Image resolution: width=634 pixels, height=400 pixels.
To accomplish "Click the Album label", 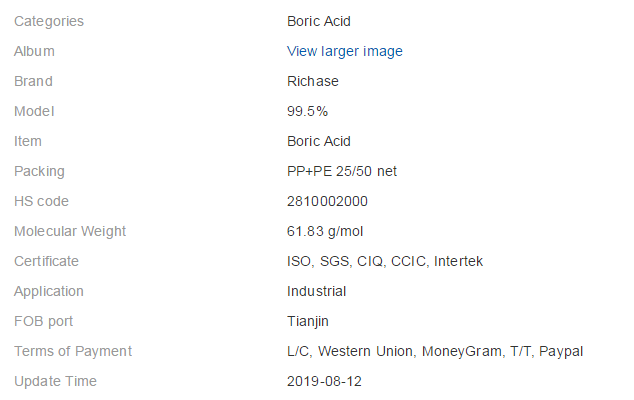I will coord(34,51).
